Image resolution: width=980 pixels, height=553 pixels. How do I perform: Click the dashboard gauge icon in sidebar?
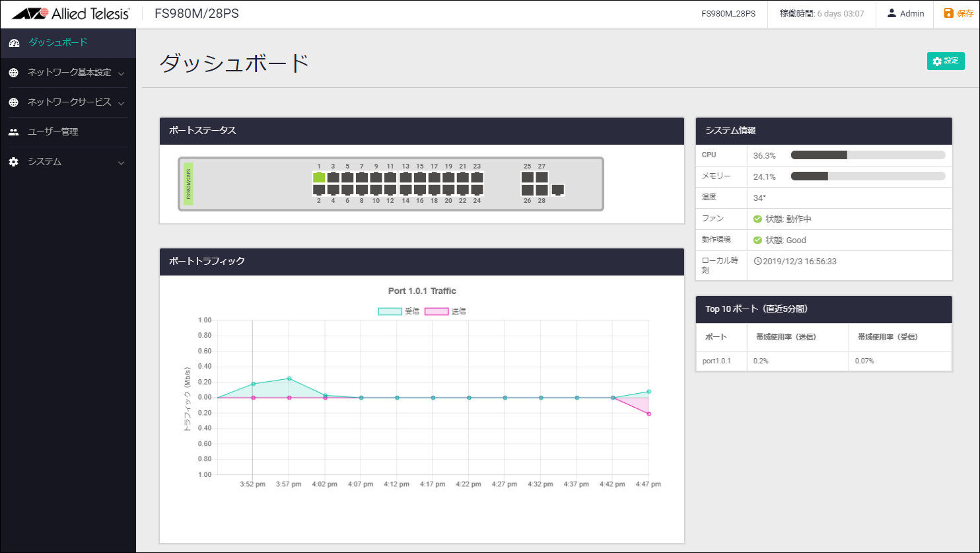[x=14, y=43]
